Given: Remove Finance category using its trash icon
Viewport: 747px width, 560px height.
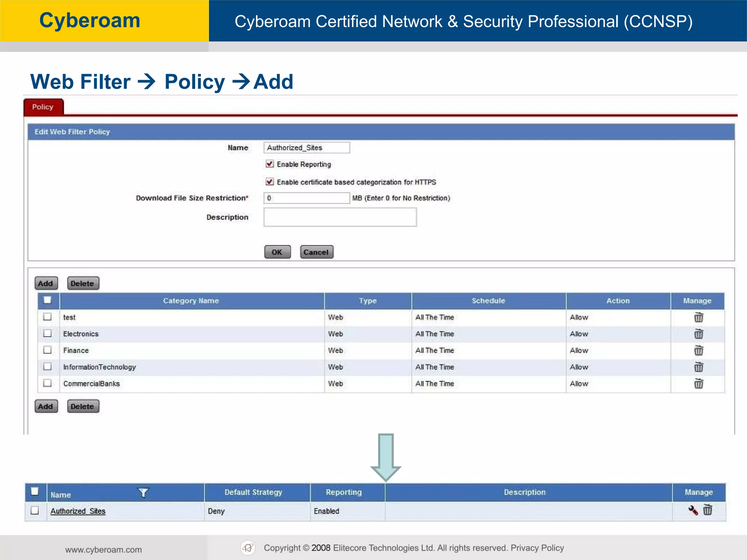Looking at the screenshot, I should [698, 350].
